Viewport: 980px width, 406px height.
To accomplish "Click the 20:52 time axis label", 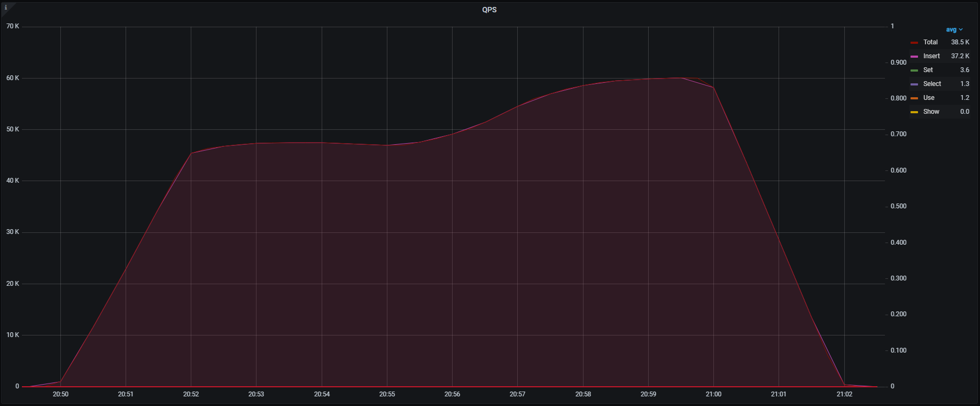I will coord(191,394).
